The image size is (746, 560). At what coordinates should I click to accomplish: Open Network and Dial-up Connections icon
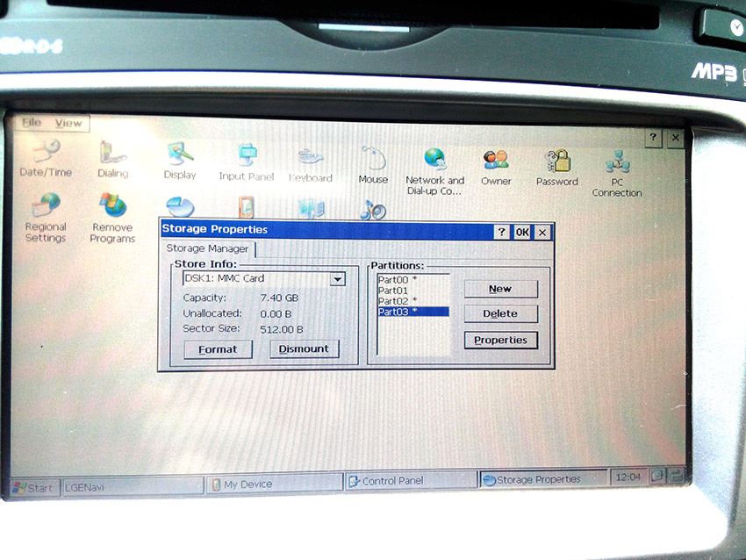click(x=434, y=171)
